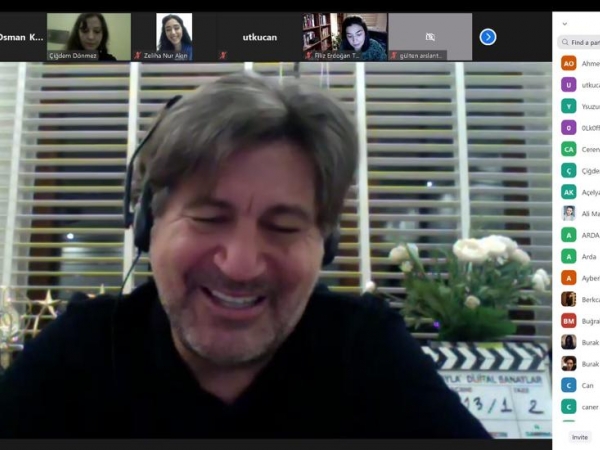
Task: Show the next page of video thumbnails
Action: pos(488,37)
